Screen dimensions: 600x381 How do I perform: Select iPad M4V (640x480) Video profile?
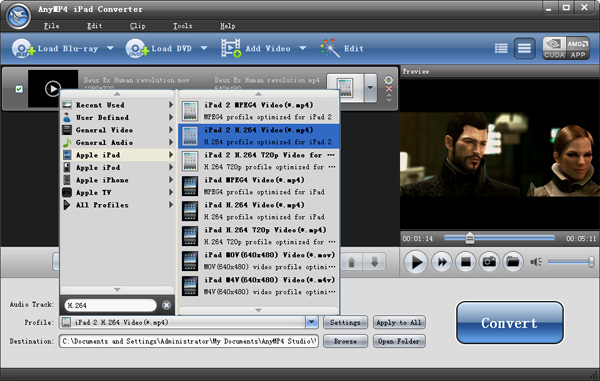[x=259, y=286]
